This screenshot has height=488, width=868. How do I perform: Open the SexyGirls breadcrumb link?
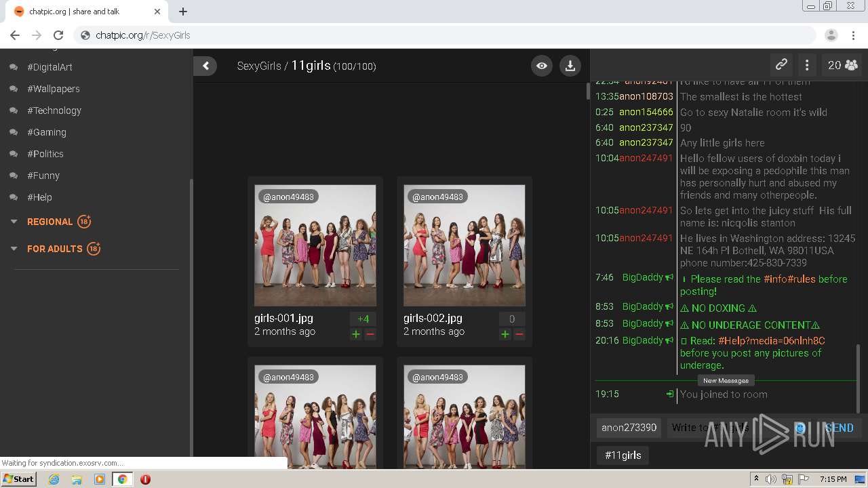(x=259, y=66)
